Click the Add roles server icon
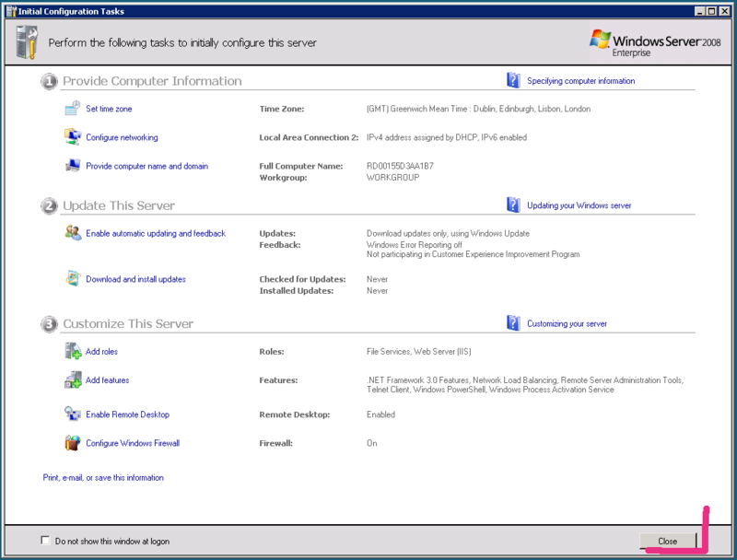This screenshot has height=560, width=737. [73, 351]
